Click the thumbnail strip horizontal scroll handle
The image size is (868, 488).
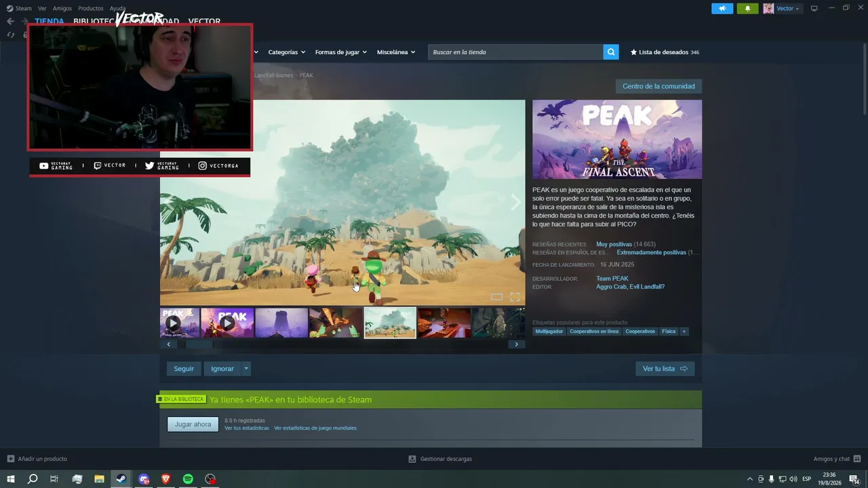(x=199, y=344)
